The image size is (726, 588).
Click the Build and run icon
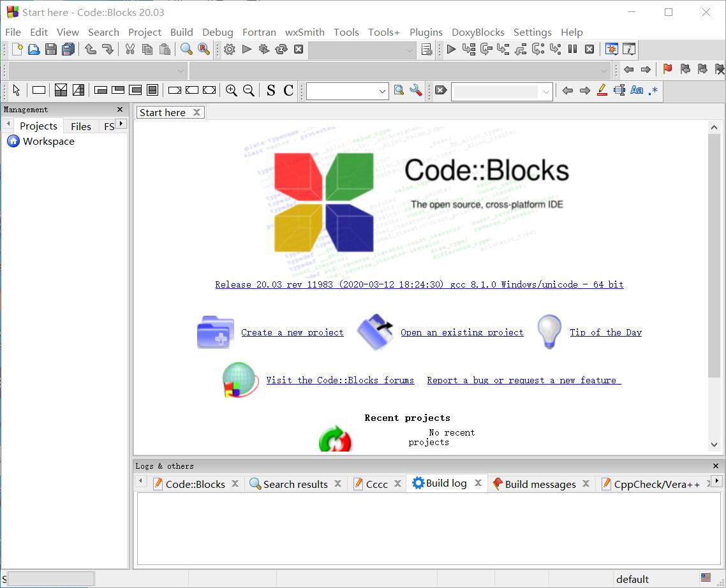[264, 49]
